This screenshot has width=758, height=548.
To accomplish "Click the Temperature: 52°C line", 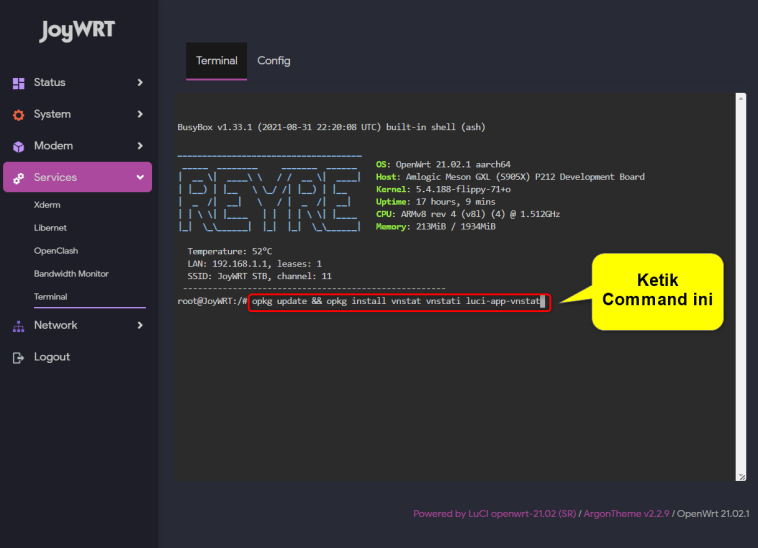I will (x=230, y=251).
